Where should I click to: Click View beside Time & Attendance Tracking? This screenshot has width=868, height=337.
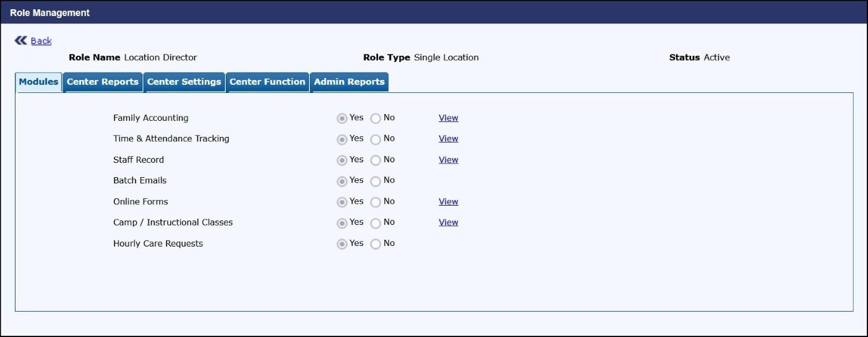coord(449,139)
